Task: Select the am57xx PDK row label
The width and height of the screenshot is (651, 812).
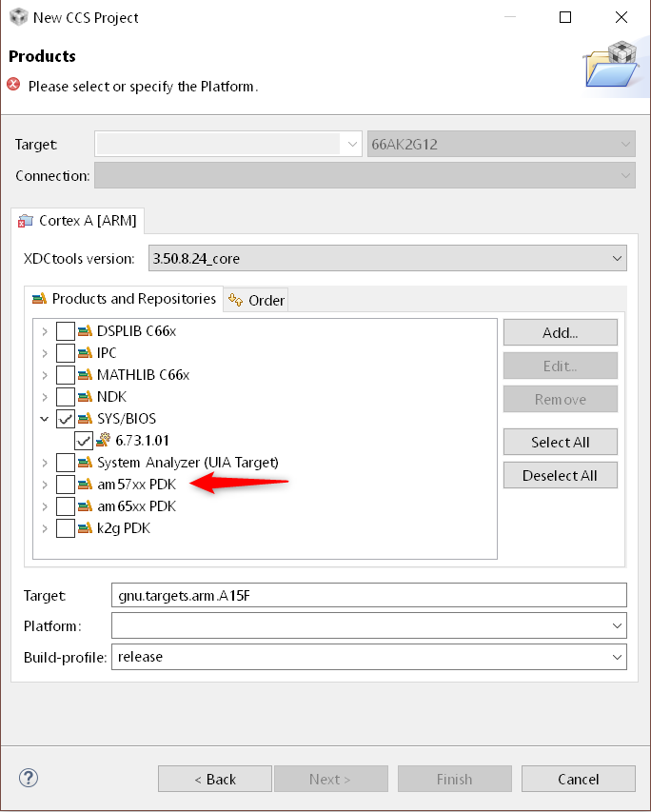Action: pyautogui.click(x=137, y=485)
